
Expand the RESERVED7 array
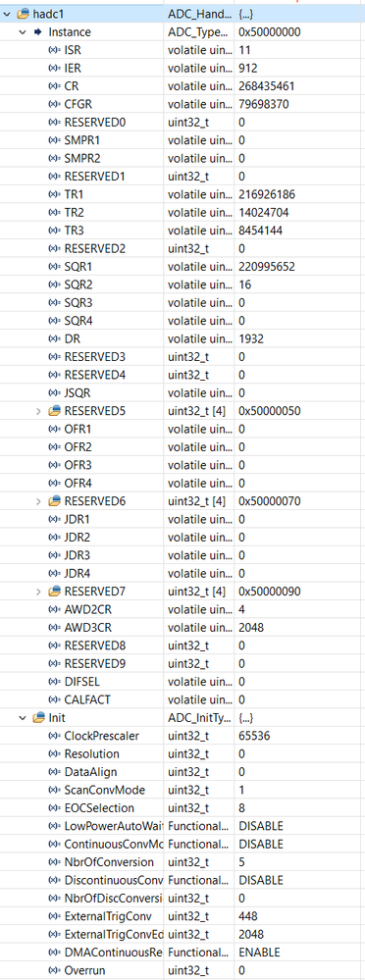pos(38,591)
